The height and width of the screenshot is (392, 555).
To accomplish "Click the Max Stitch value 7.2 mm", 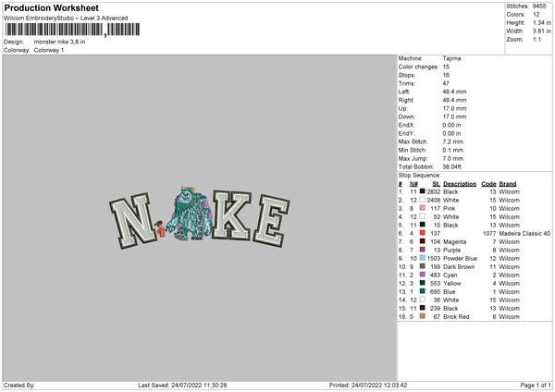I will click(x=453, y=141).
